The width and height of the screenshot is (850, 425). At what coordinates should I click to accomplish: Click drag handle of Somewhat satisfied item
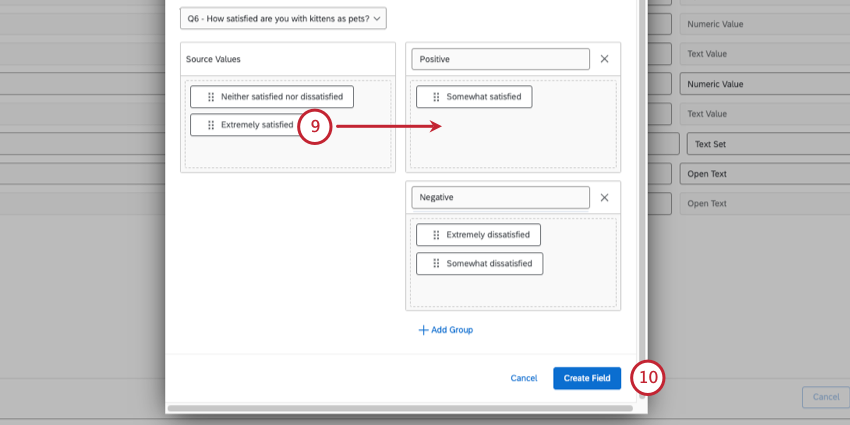436,97
